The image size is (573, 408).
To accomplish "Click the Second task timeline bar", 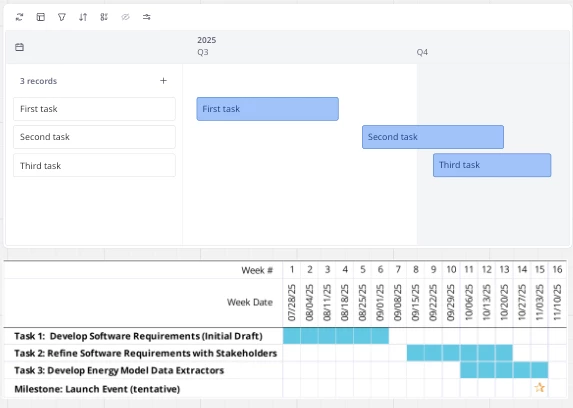I will [433, 137].
